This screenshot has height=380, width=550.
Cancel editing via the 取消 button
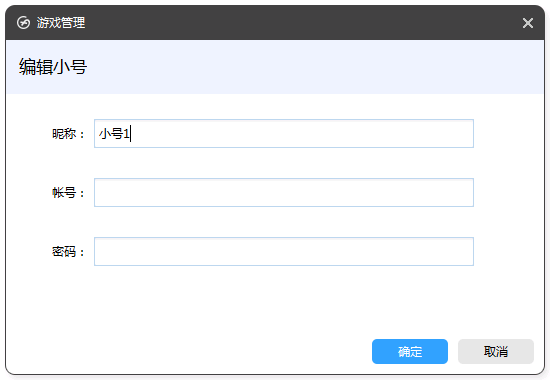click(496, 351)
